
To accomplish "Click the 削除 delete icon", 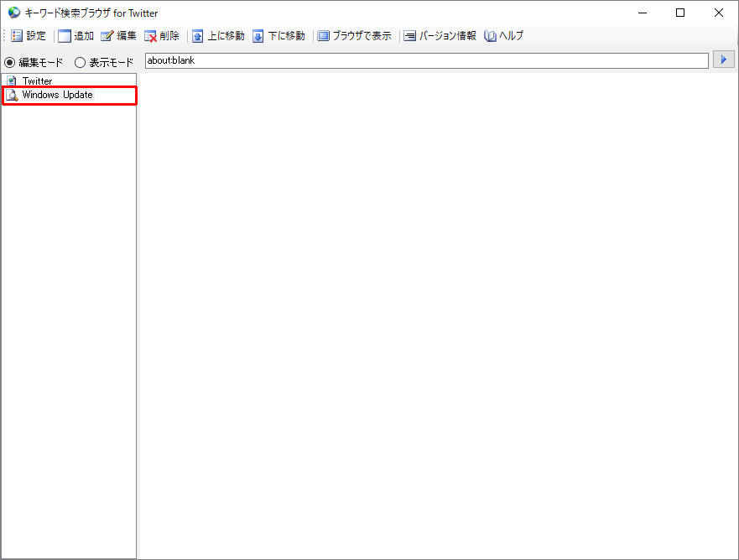I will coord(150,36).
